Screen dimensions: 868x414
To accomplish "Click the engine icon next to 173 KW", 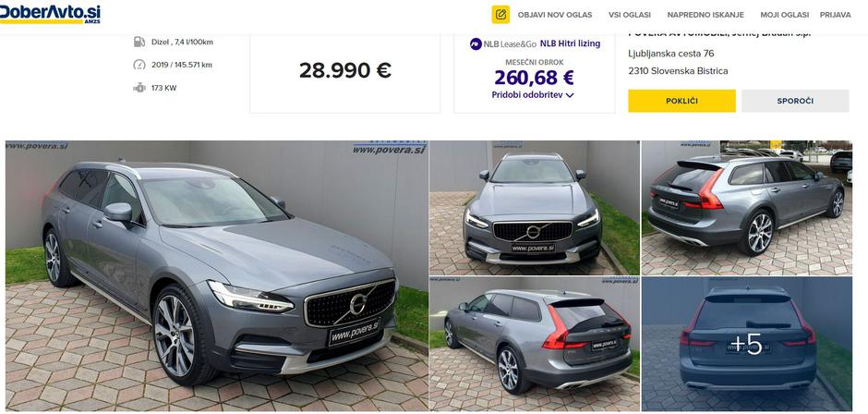I will [139, 88].
